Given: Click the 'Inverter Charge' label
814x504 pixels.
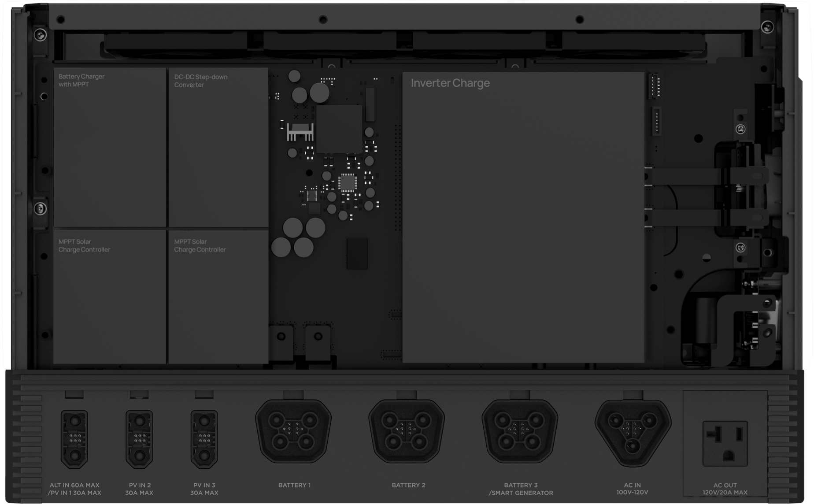Looking at the screenshot, I should 450,83.
